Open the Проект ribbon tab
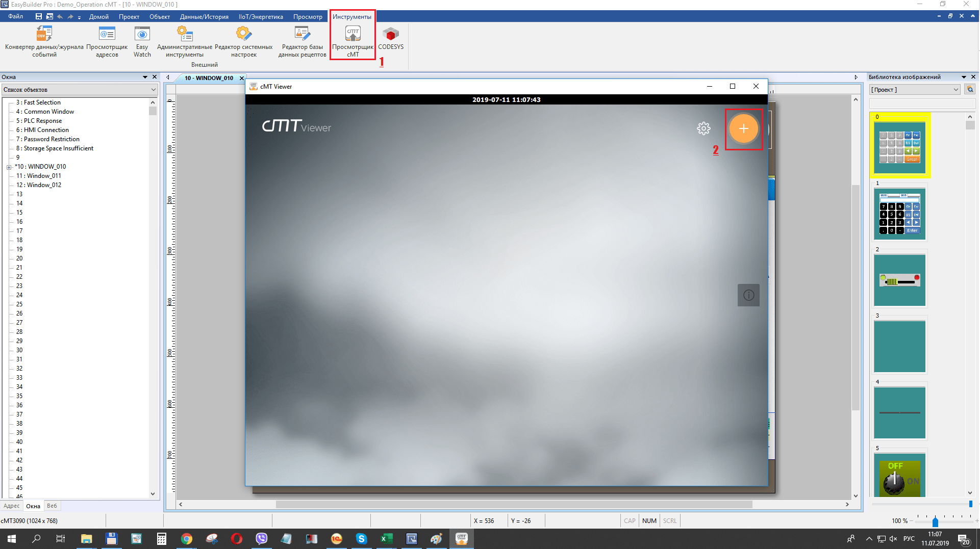The height and width of the screenshot is (549, 980). (129, 17)
